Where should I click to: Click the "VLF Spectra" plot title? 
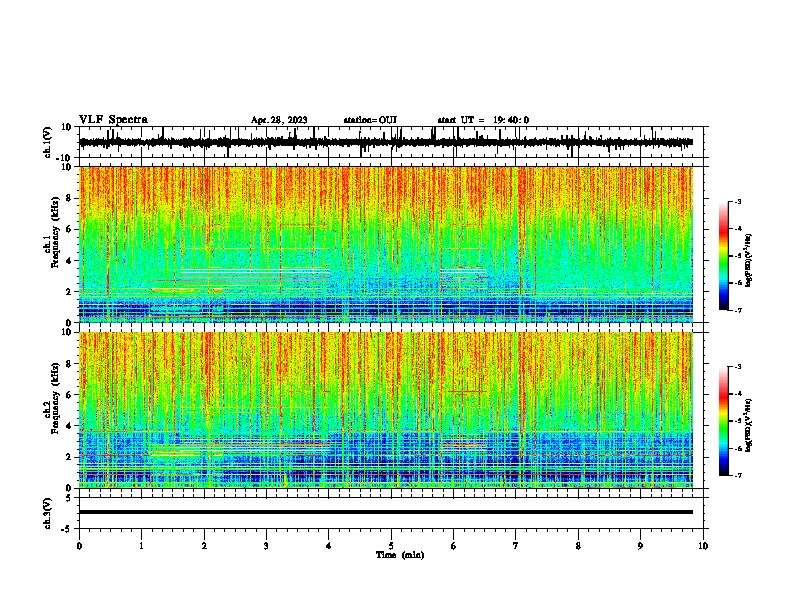tap(113, 120)
